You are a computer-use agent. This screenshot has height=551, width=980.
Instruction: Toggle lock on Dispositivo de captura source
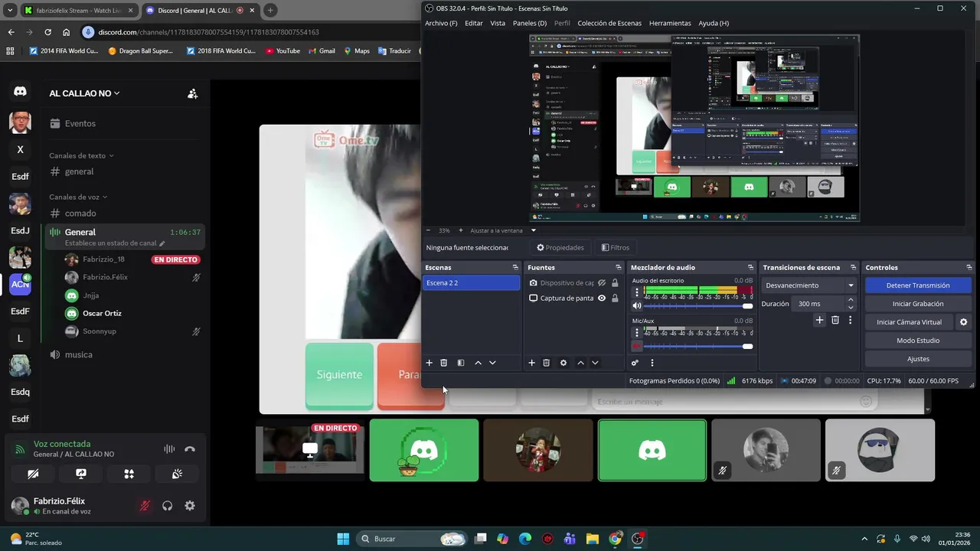[615, 283]
